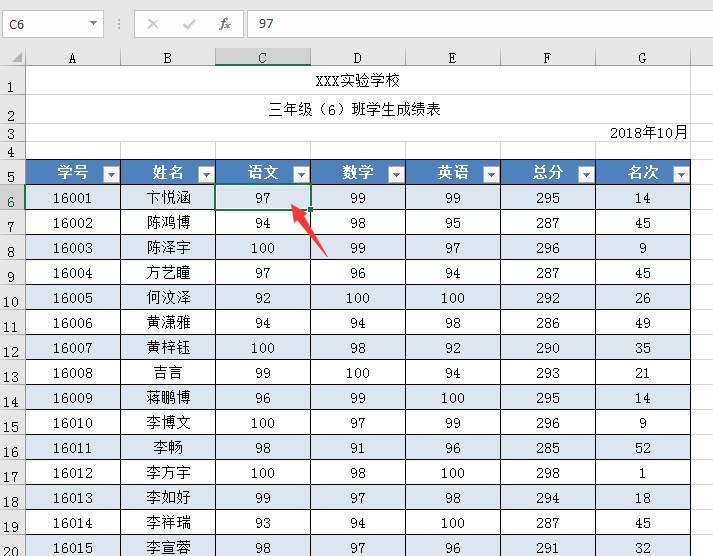Select the name cell 蒋鹏博
Viewport: 713px width, 556px height.
[x=168, y=398]
